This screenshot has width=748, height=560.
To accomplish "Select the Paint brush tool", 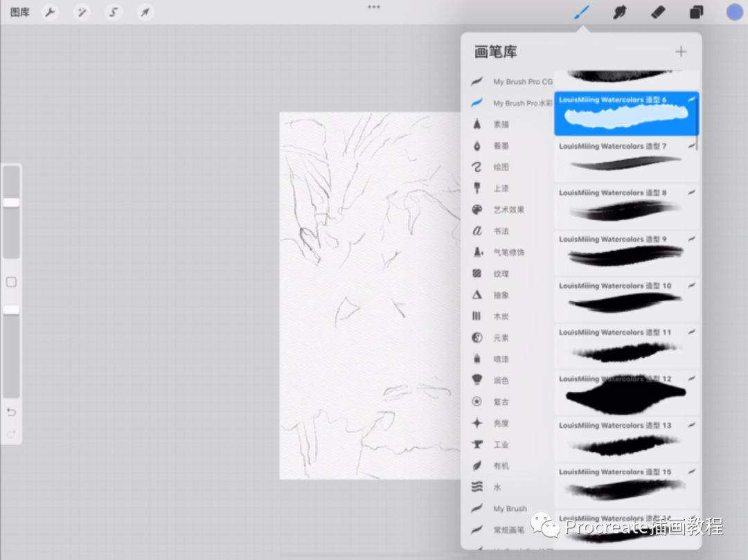I will tap(582, 12).
